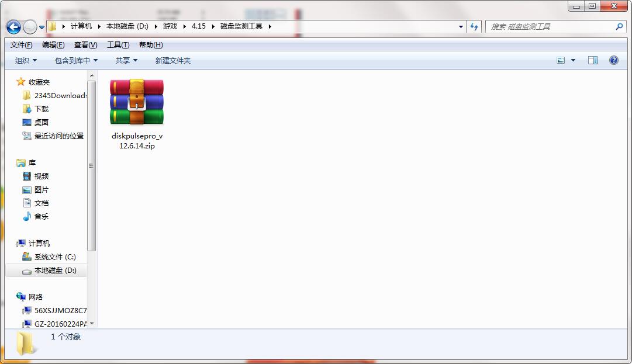Select 本地磁盘 (D:) in the navigation pane
The height and width of the screenshot is (364, 632).
click(56, 270)
